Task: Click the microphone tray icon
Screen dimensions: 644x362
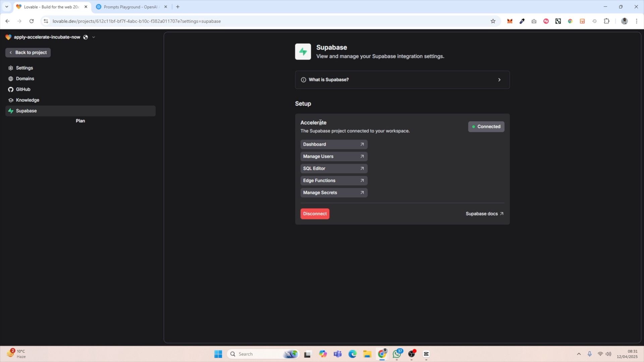Action: (x=589, y=354)
